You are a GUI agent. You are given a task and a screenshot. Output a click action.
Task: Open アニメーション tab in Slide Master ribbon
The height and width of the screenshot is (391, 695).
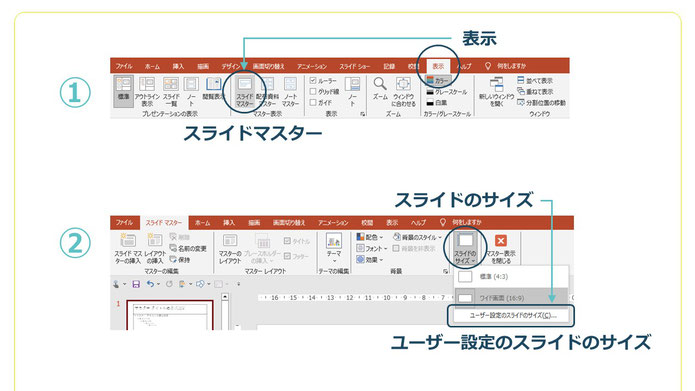(333, 223)
